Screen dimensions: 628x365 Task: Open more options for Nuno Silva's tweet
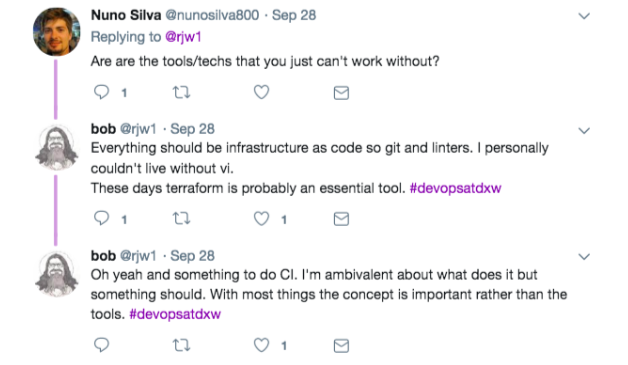[584, 16]
